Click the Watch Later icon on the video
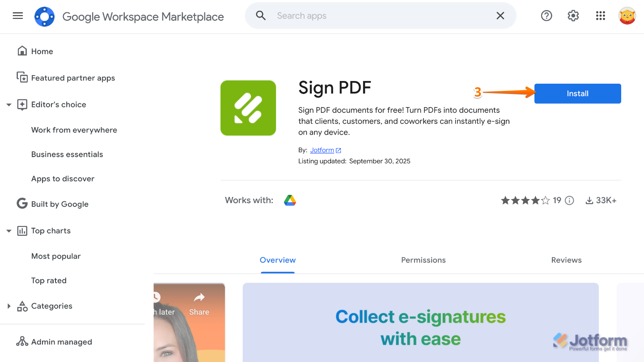The width and height of the screenshot is (644, 362). click(156, 297)
